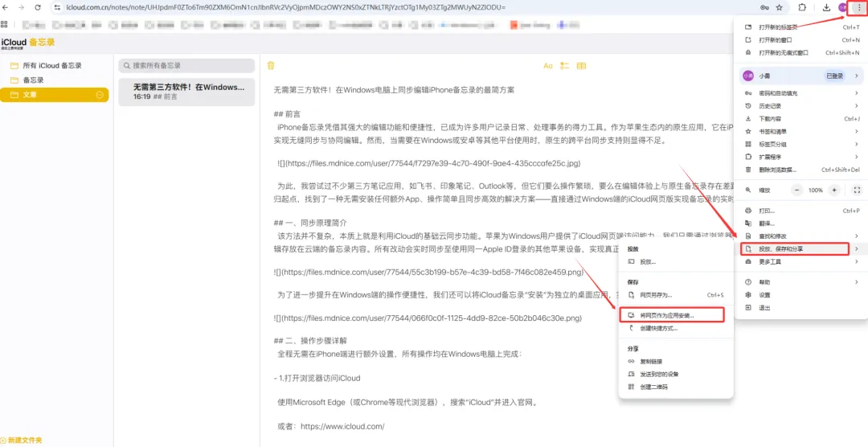Zoom in with the plus button
Screen dimensions: 868x447
click(x=834, y=190)
